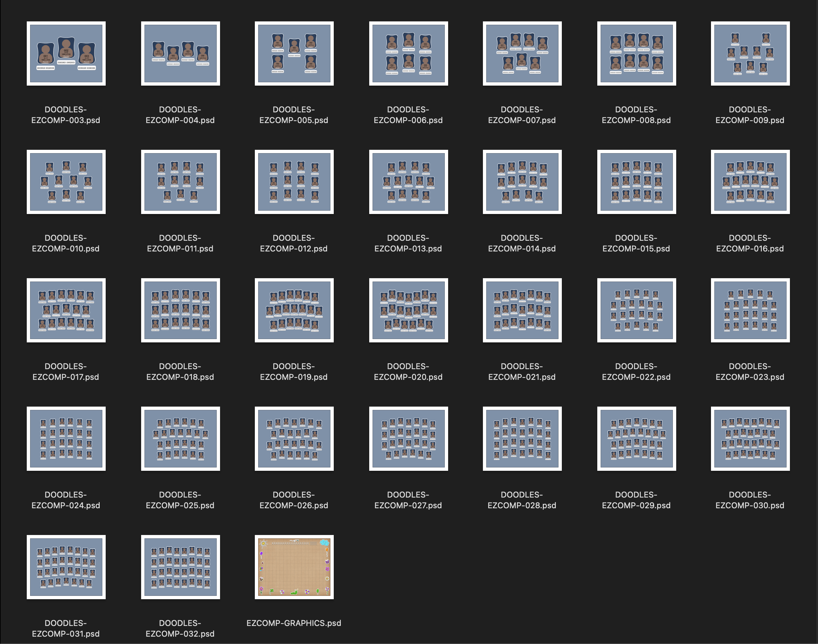This screenshot has width=818, height=644.
Task: Select the DOODLES-EZCOMP-004.psd file icon
Action: point(180,53)
